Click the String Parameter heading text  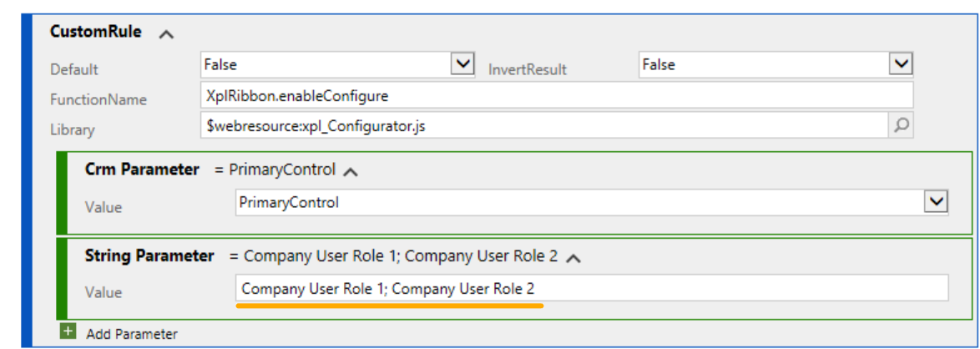coord(149,255)
